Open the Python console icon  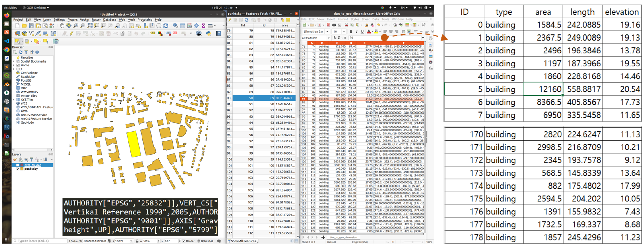(208, 33)
